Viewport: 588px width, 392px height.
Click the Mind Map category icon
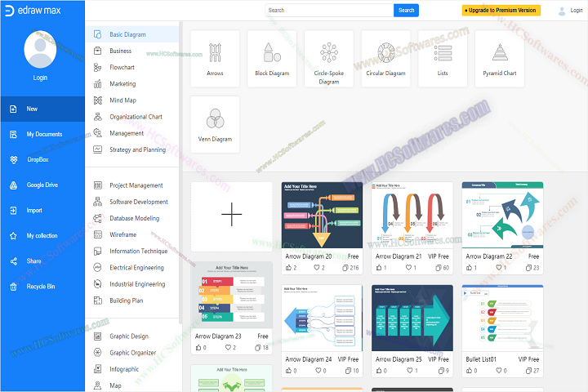click(97, 100)
